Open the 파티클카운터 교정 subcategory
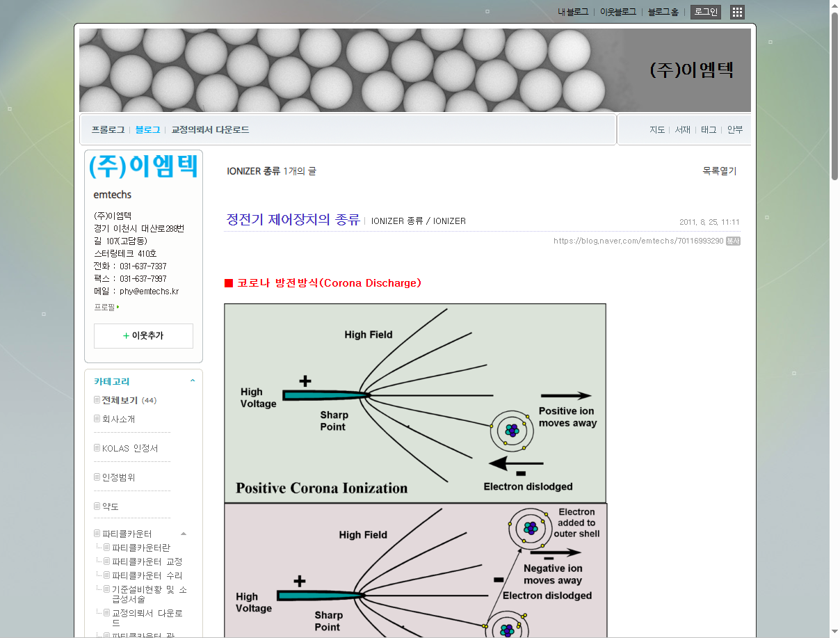840x638 pixels. click(147, 561)
